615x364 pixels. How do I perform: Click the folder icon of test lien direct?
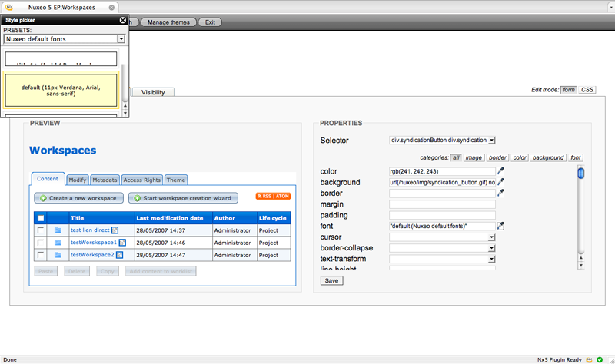(x=58, y=230)
